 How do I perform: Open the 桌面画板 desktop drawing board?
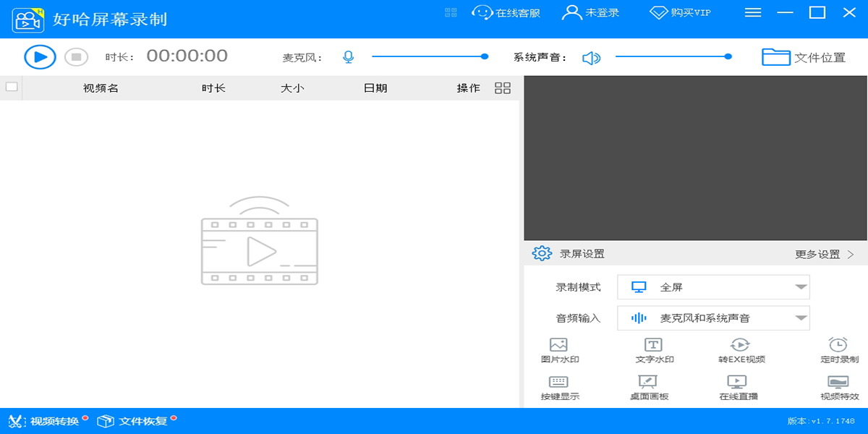648,383
